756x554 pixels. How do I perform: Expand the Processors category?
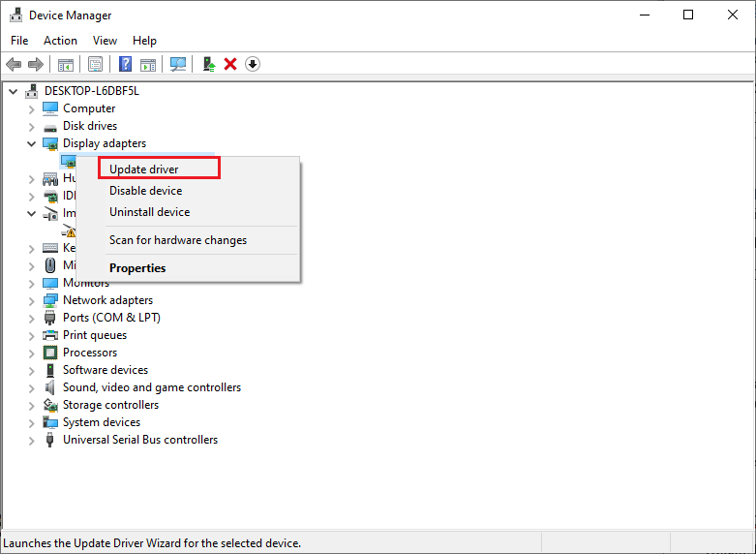point(31,354)
